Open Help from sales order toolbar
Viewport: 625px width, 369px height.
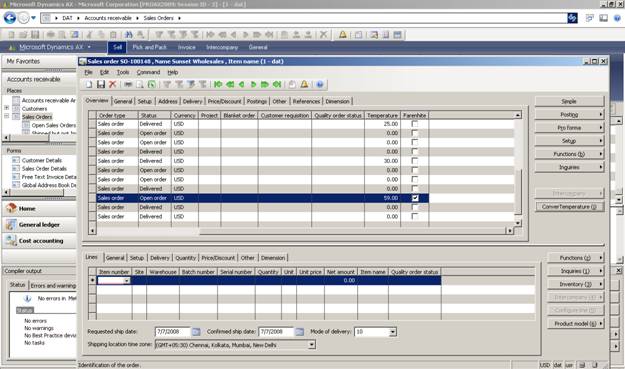(x=320, y=84)
